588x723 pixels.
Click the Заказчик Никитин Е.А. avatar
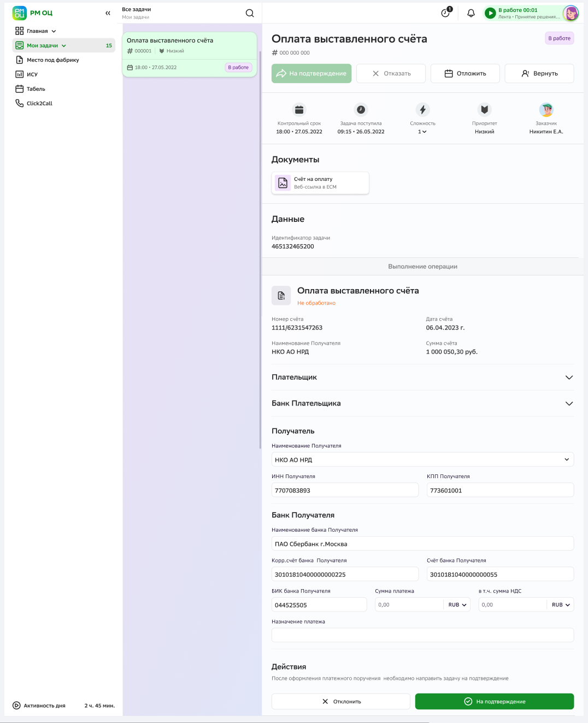pyautogui.click(x=546, y=110)
